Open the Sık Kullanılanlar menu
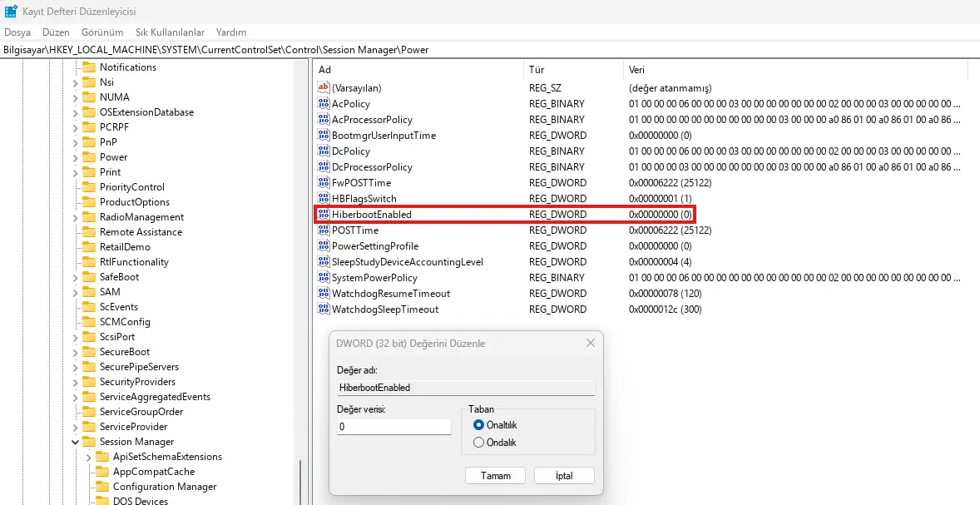980x505 pixels. [170, 32]
